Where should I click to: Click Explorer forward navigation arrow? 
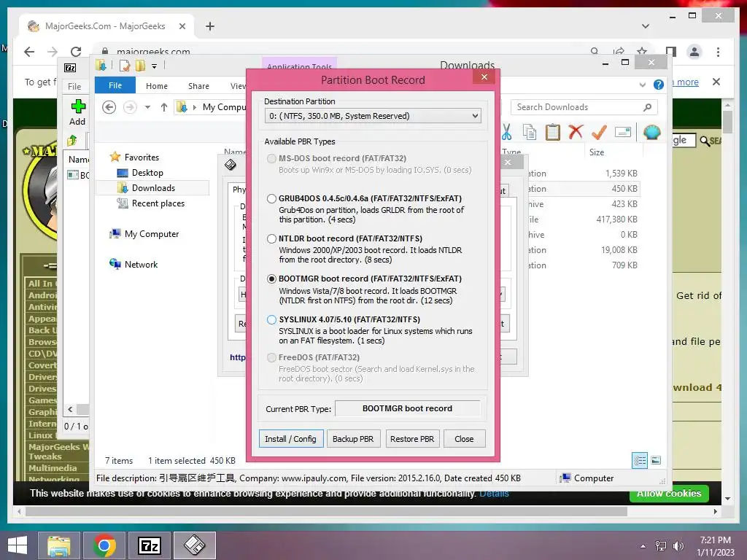pos(130,107)
